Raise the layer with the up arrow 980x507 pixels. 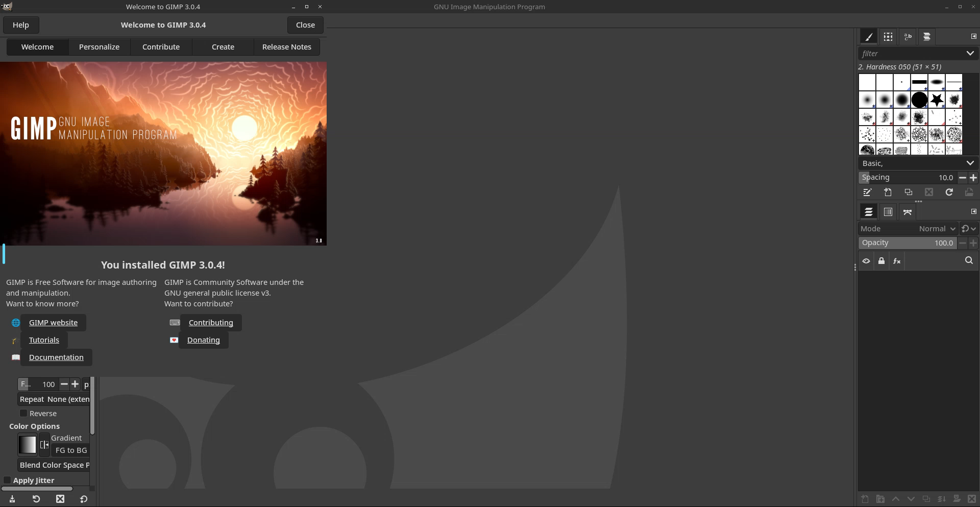(x=896, y=499)
